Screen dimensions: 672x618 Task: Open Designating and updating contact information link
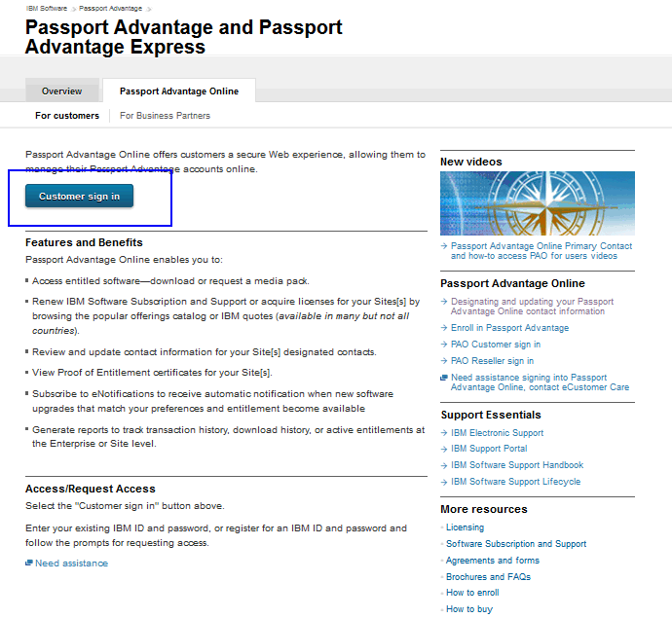[532, 307]
